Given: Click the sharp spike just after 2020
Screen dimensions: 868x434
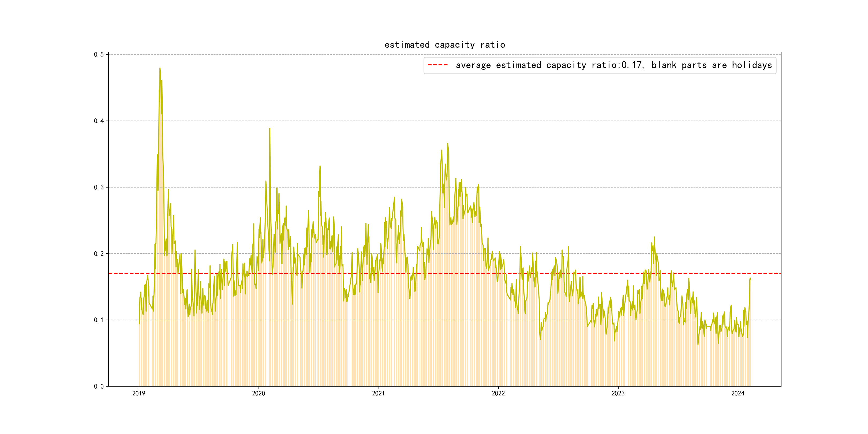Looking at the screenshot, I should (x=270, y=129).
